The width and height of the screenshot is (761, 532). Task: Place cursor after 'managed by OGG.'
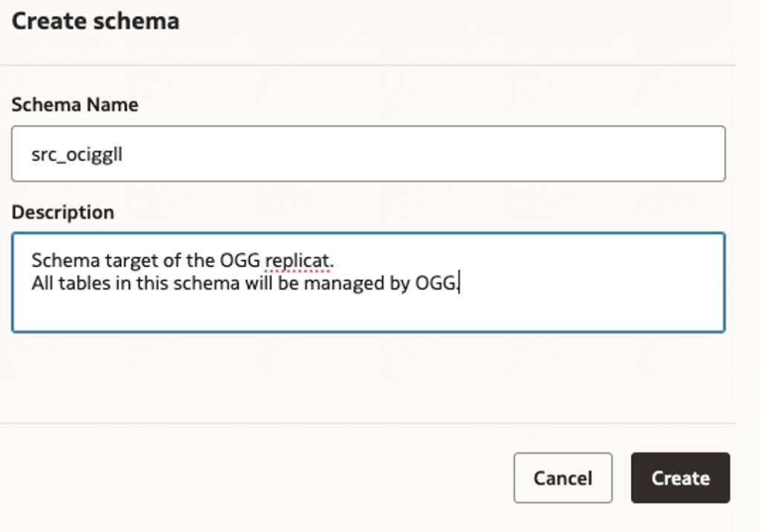point(461,283)
